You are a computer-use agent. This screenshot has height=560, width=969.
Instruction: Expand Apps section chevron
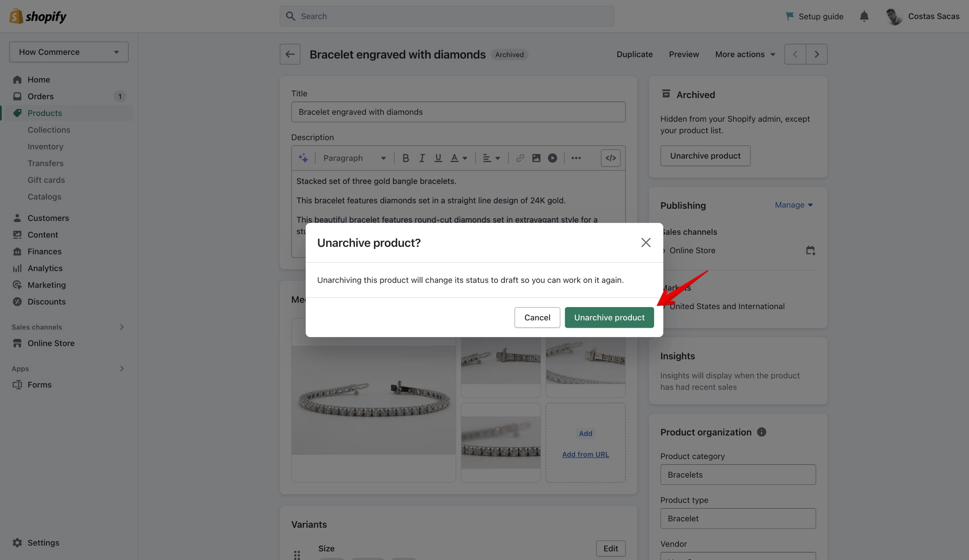pyautogui.click(x=121, y=369)
